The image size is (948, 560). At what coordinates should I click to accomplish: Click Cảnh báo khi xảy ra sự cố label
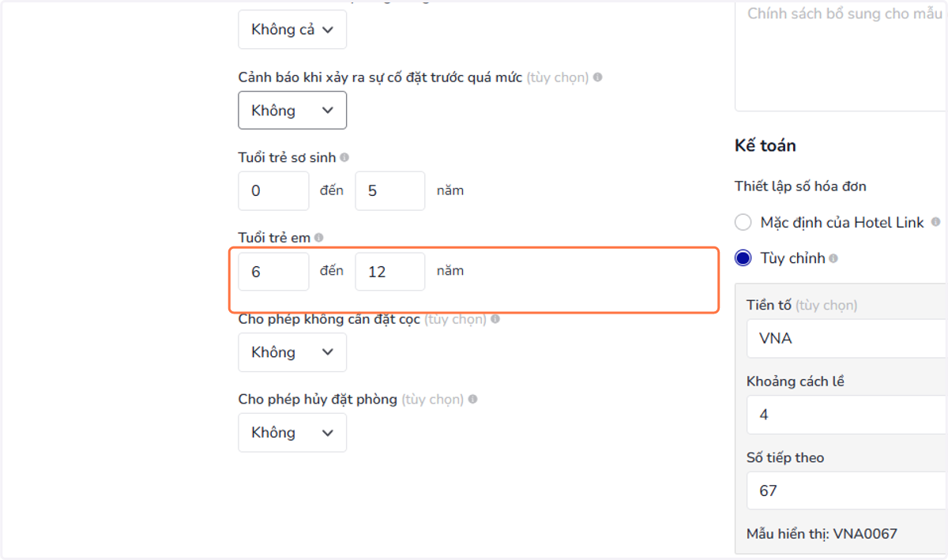[380, 77]
